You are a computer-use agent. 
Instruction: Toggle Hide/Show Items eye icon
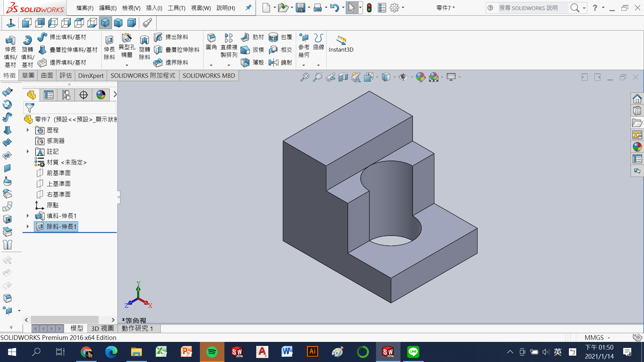pyautogui.click(x=403, y=77)
